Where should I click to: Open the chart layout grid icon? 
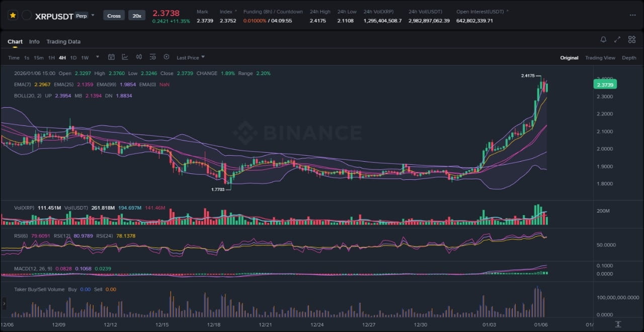point(631,39)
